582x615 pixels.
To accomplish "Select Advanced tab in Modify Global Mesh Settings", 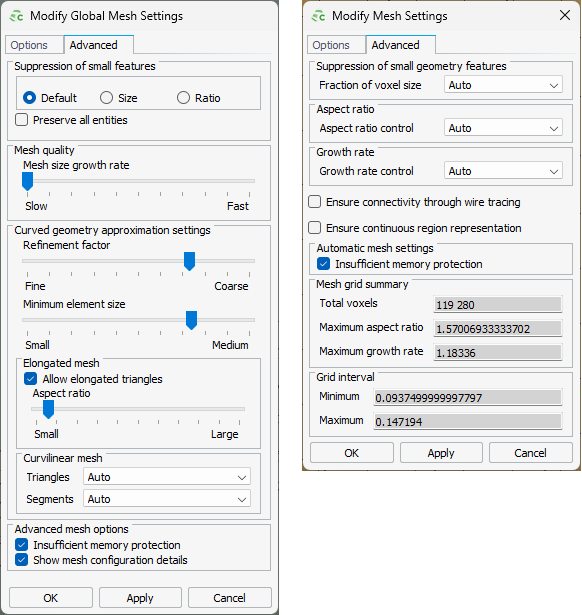I will coord(98,45).
